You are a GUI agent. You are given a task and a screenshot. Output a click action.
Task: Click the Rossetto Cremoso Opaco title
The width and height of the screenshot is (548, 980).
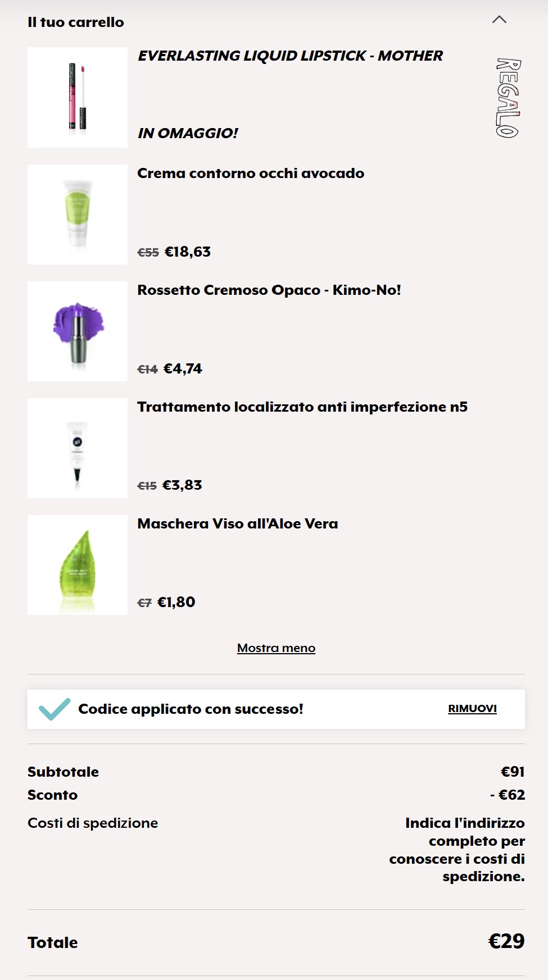coord(269,290)
